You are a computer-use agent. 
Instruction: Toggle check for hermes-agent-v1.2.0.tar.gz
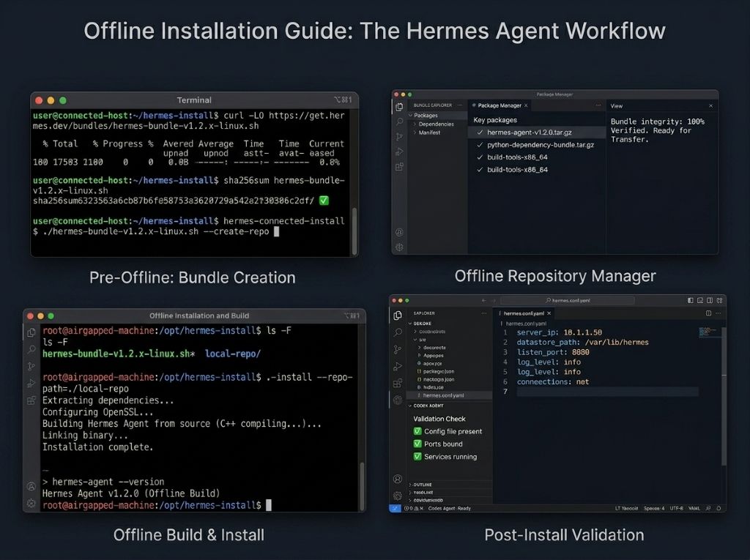tap(480, 132)
